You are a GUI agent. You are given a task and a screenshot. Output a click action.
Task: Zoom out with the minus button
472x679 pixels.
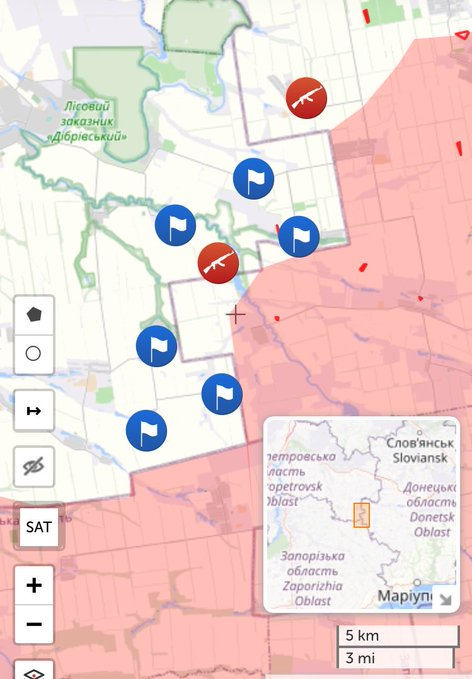pyautogui.click(x=34, y=624)
